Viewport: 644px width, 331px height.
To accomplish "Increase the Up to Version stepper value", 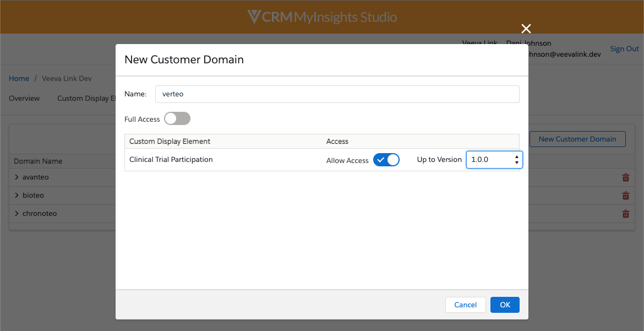I will [517, 156].
